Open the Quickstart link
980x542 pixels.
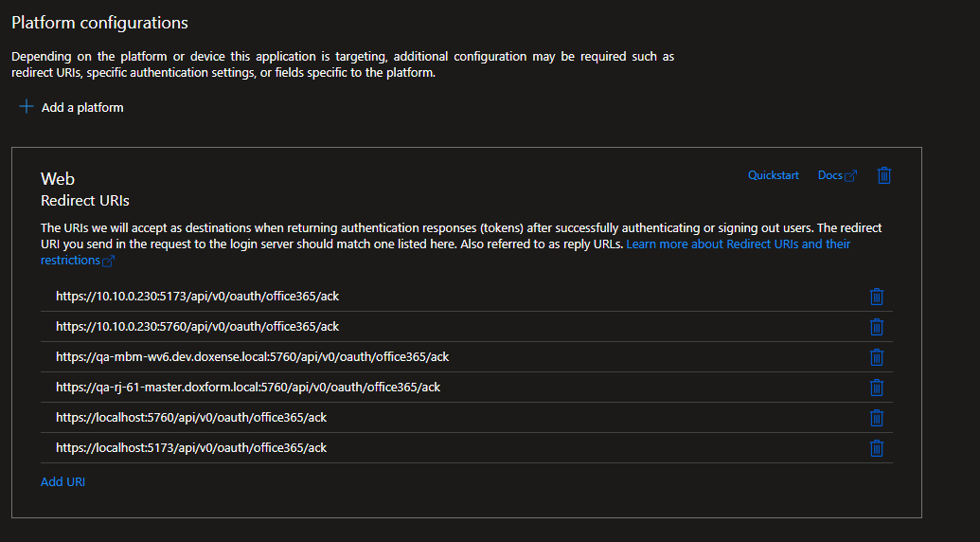(773, 175)
